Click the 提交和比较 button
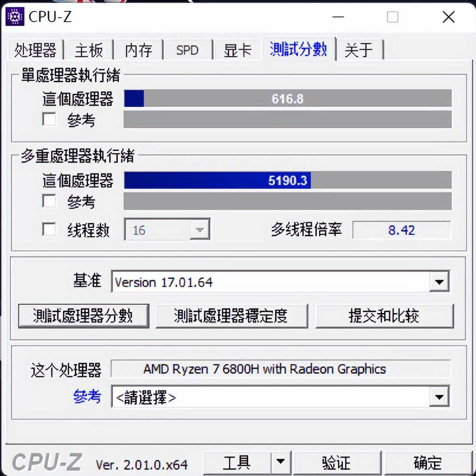Screen dimensions: 476x476 point(384,316)
